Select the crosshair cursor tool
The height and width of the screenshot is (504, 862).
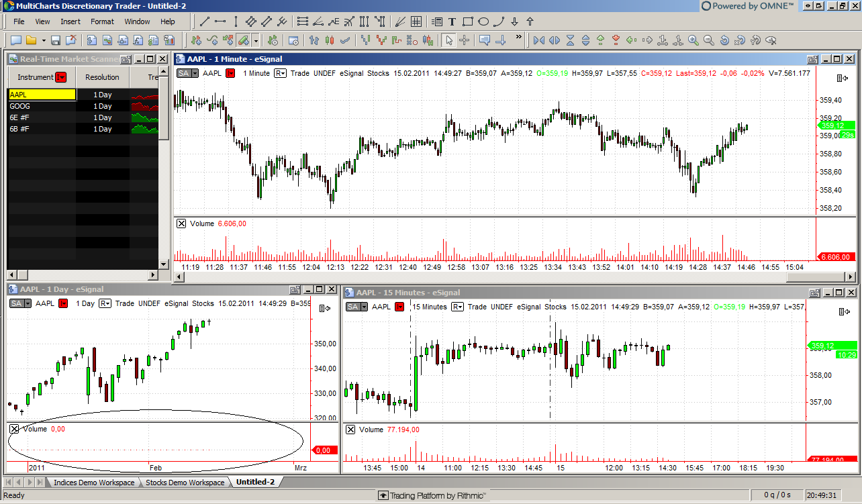(x=464, y=40)
